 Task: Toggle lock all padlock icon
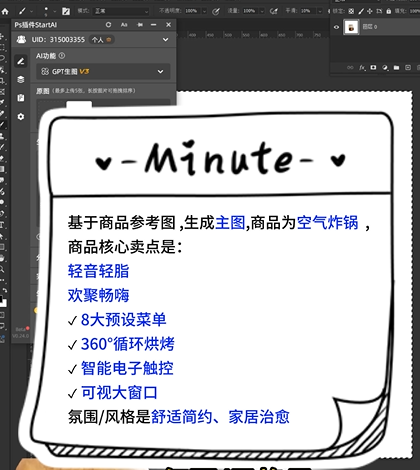click(x=388, y=11)
